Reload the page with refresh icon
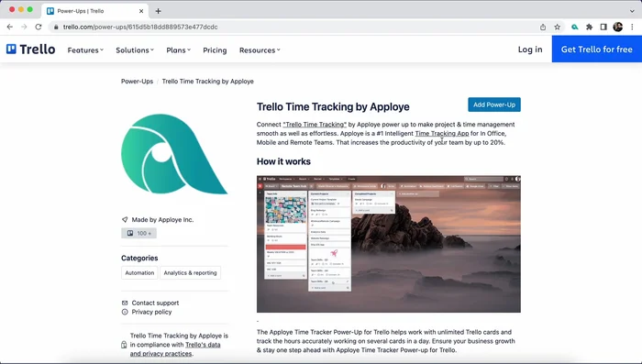Image resolution: width=642 pixels, height=364 pixels. (x=39, y=27)
